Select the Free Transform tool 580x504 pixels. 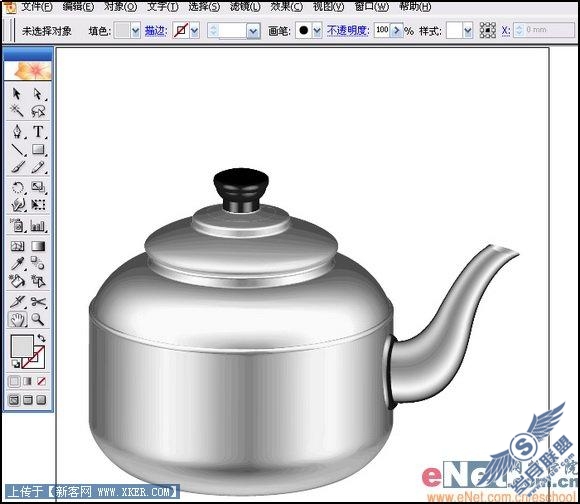pos(38,204)
